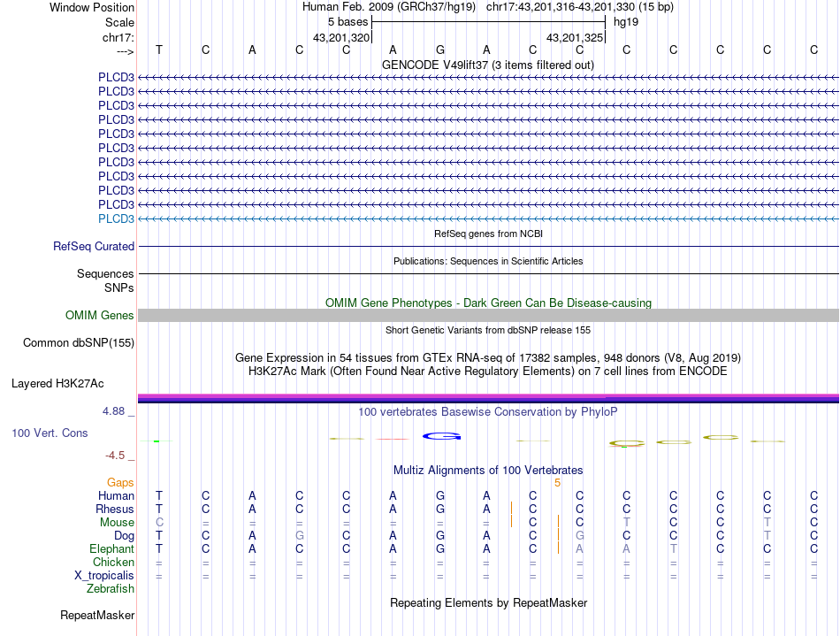
Task: Click the hg19 label beside the scale bar
Action: (626, 22)
